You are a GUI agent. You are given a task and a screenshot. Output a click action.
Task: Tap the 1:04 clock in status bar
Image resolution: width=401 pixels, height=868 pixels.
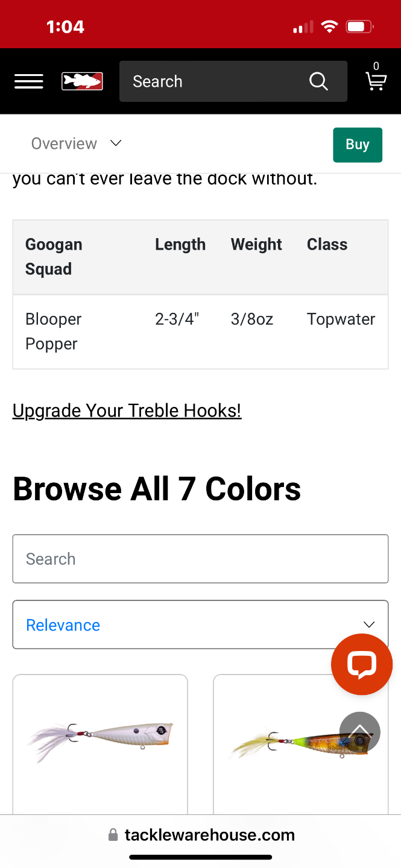click(65, 27)
